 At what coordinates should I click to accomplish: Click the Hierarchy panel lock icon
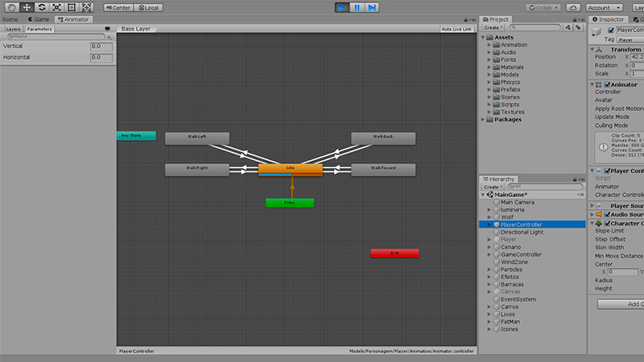(575, 179)
